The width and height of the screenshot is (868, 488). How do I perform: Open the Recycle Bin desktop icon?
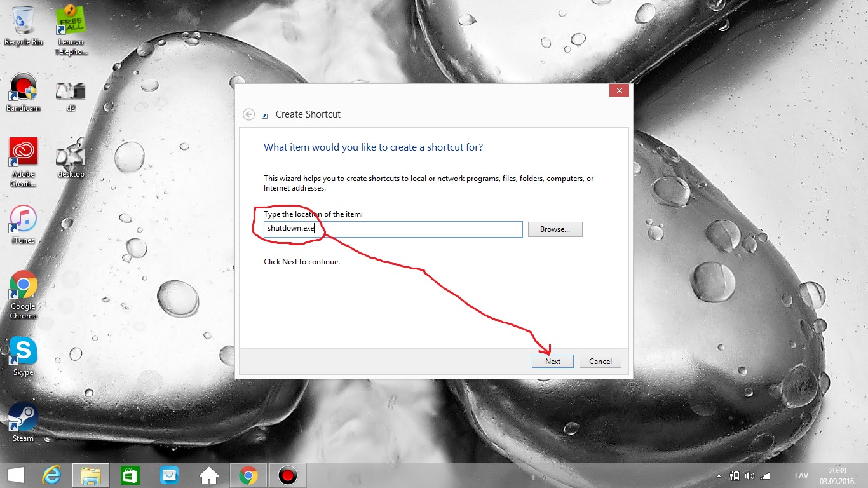[x=24, y=26]
